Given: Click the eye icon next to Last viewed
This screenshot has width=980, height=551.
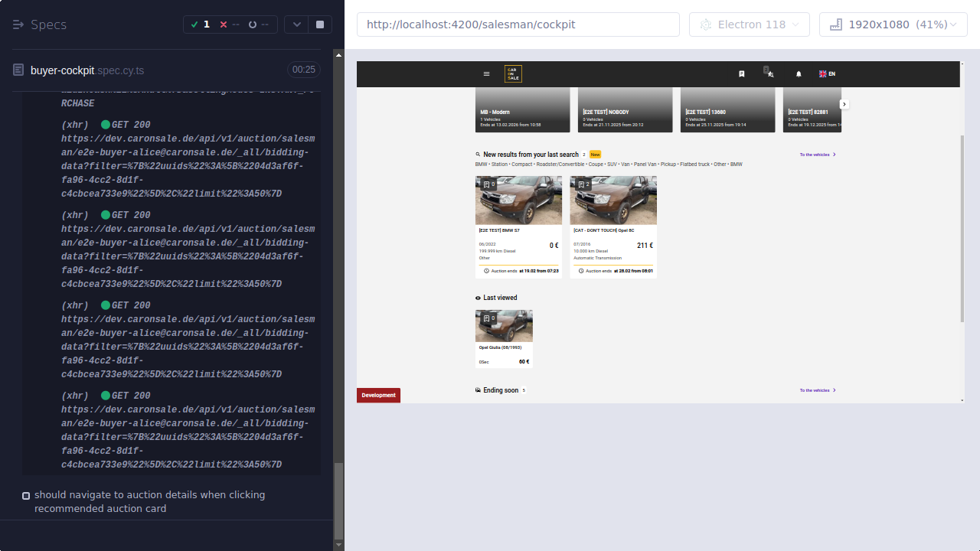Looking at the screenshot, I should point(477,298).
